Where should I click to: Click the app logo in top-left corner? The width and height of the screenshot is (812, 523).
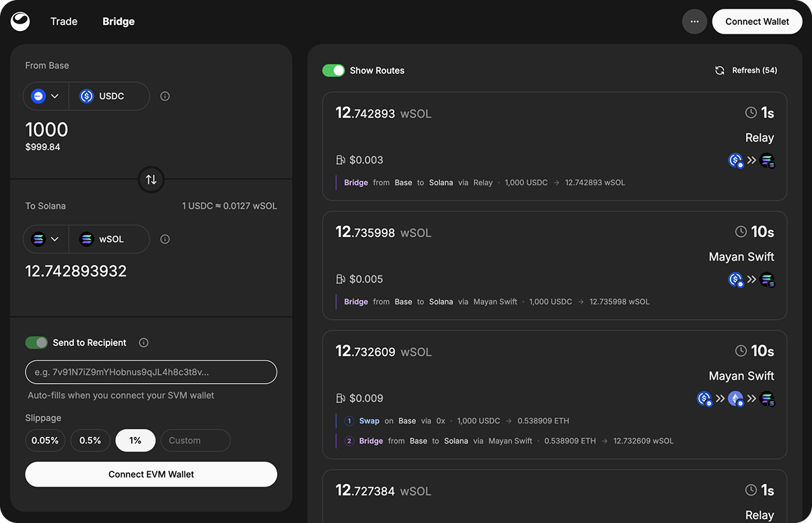click(x=20, y=22)
